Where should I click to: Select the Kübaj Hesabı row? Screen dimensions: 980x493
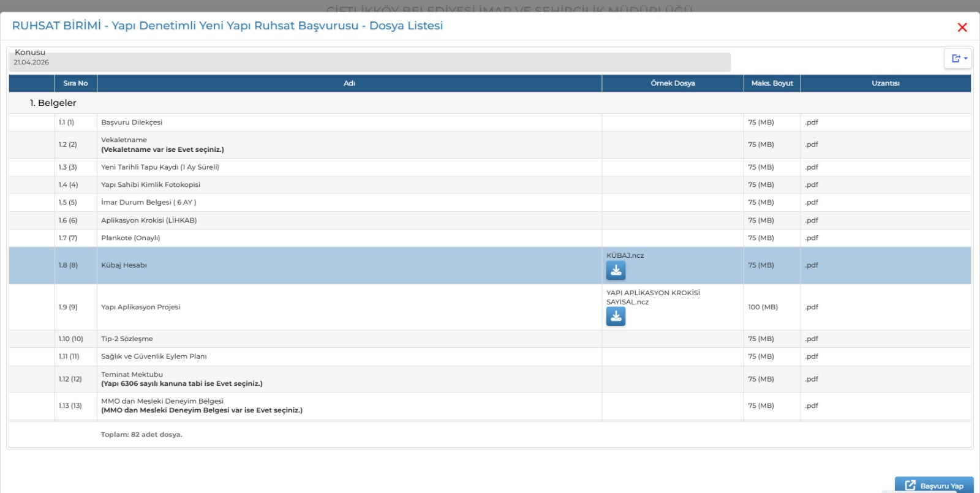(x=490, y=265)
